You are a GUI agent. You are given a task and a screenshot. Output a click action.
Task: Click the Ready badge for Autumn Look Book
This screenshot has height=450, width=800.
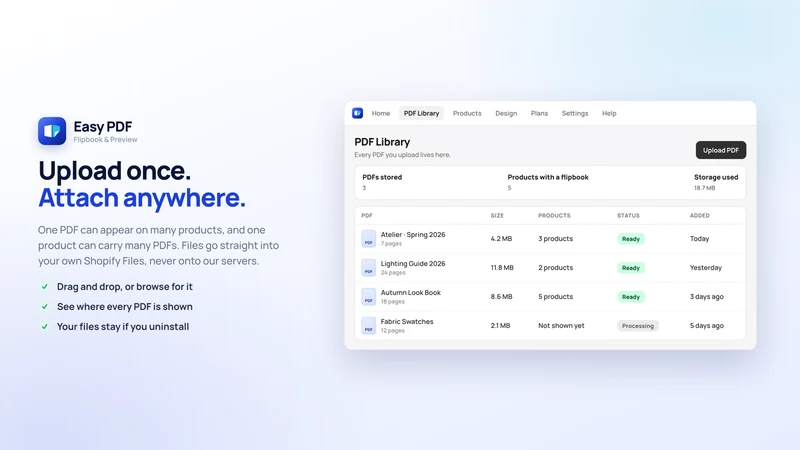pos(631,297)
